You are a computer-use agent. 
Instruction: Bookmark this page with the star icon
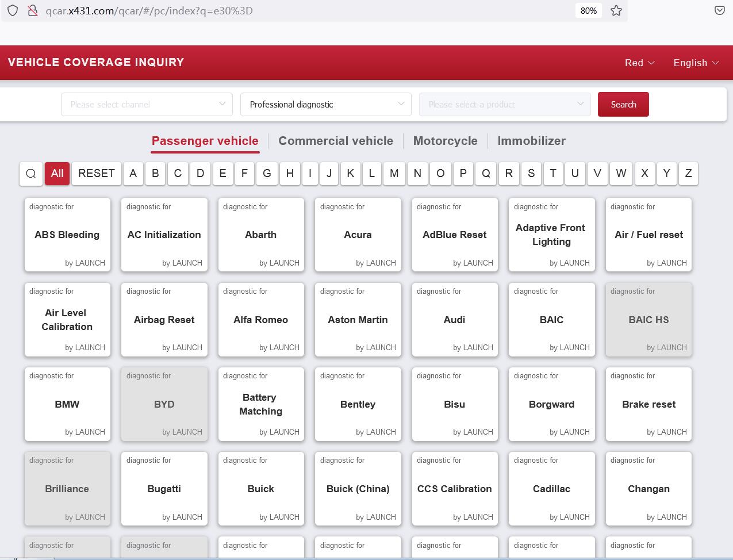(x=616, y=11)
